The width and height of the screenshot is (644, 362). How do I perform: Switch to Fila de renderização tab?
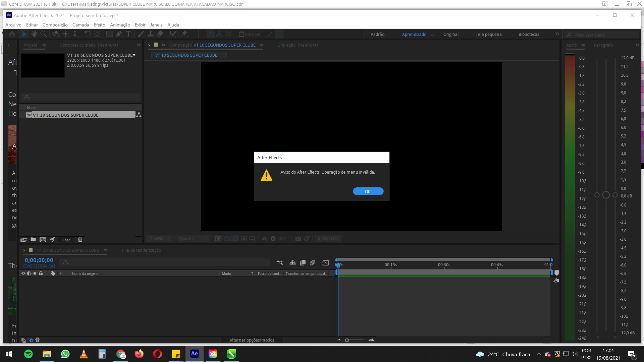(141, 250)
